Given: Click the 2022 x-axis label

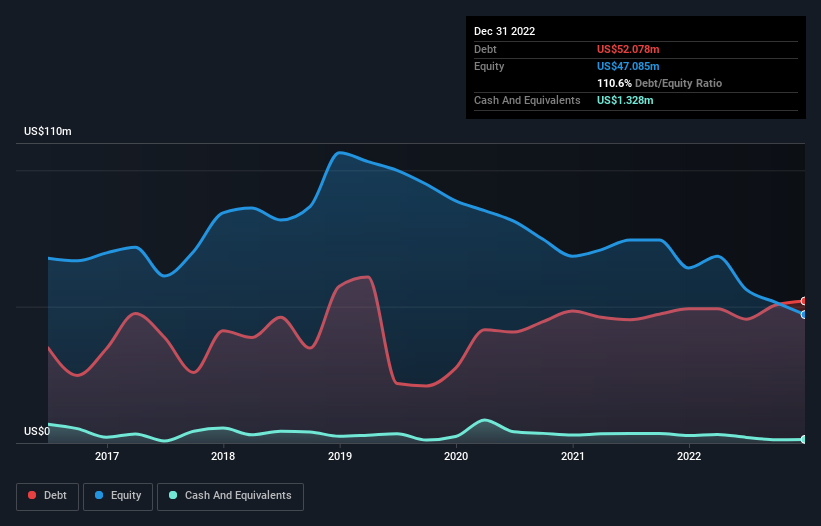Looking at the screenshot, I should pos(689,456).
